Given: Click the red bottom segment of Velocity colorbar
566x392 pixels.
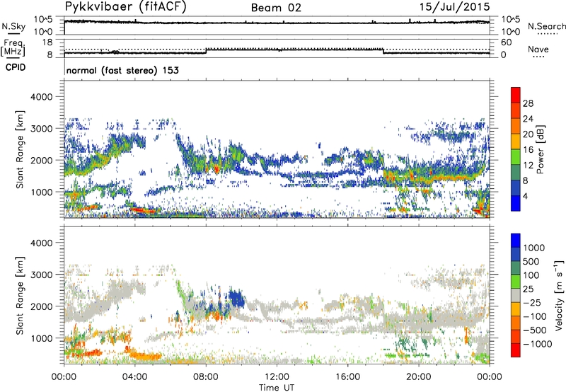Looking at the screenshot, I should click(x=516, y=350).
